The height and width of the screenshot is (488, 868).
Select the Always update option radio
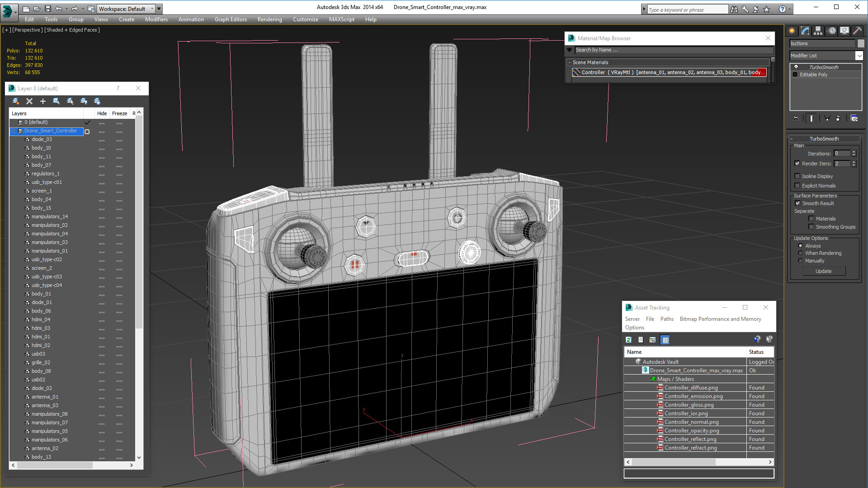pyautogui.click(x=800, y=246)
